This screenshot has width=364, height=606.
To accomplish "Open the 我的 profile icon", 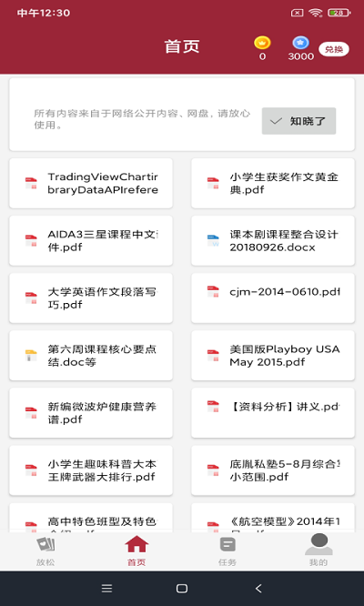I will pos(318,544).
